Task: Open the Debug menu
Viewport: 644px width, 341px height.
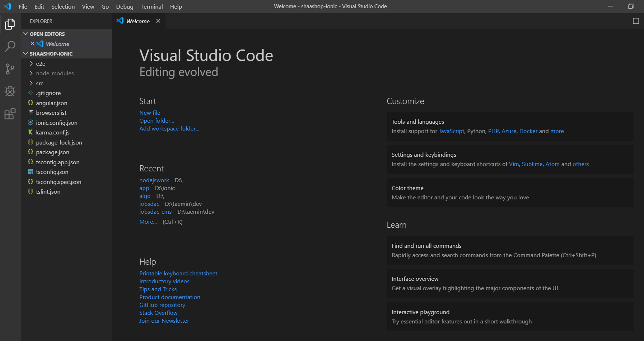Action: tap(125, 6)
